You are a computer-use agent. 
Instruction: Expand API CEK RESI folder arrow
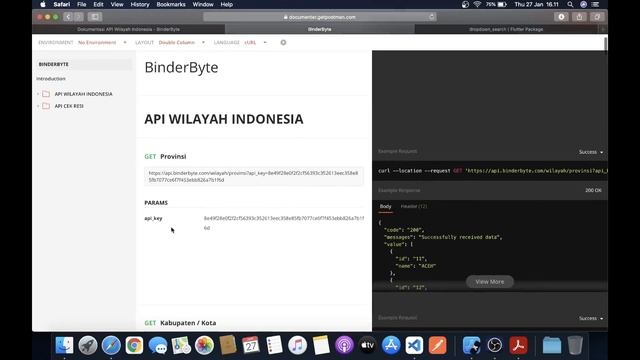click(38, 106)
